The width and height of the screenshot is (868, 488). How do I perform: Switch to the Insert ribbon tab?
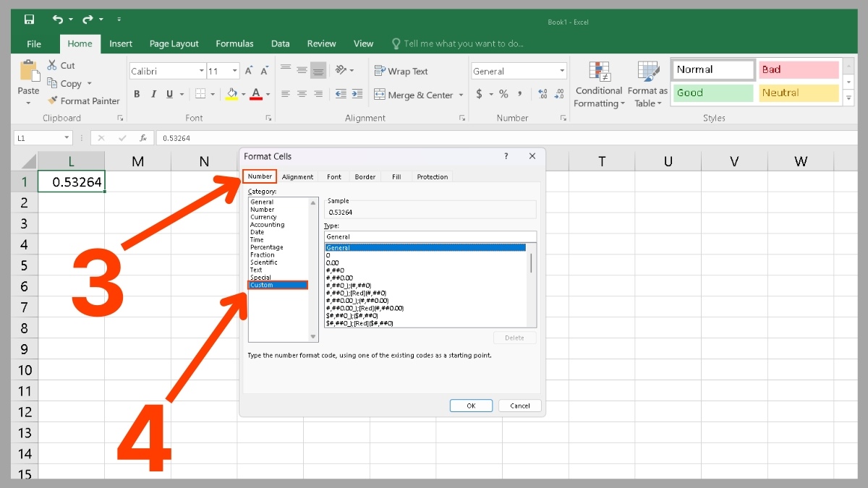click(121, 43)
